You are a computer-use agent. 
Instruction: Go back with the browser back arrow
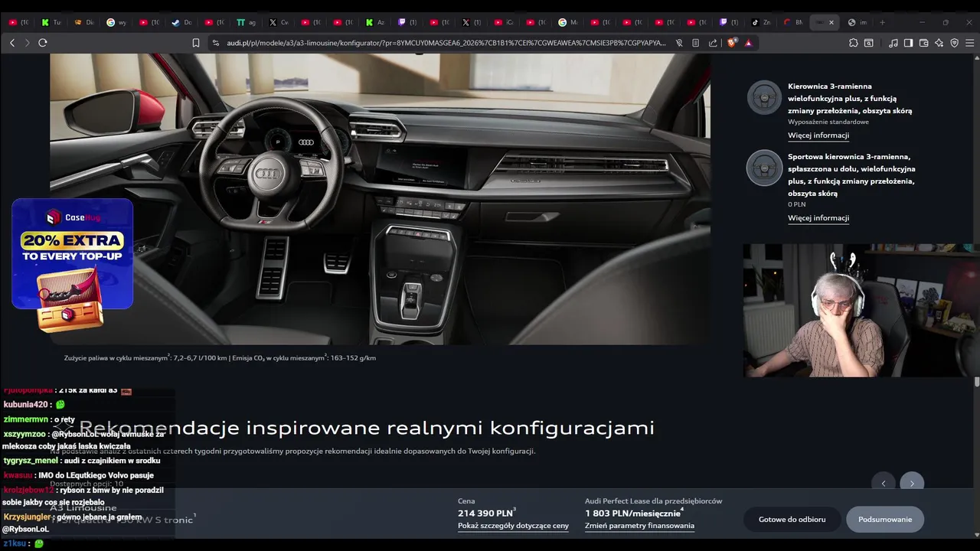12,43
